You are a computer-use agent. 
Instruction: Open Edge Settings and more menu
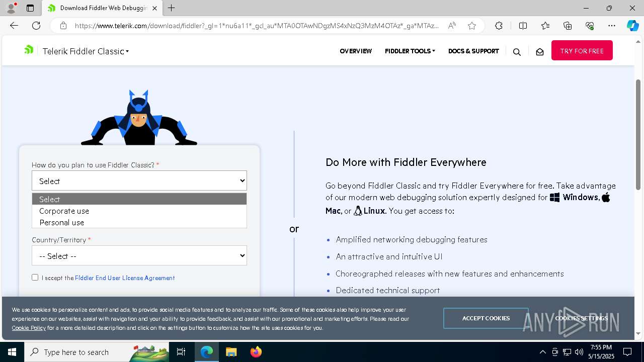click(612, 26)
